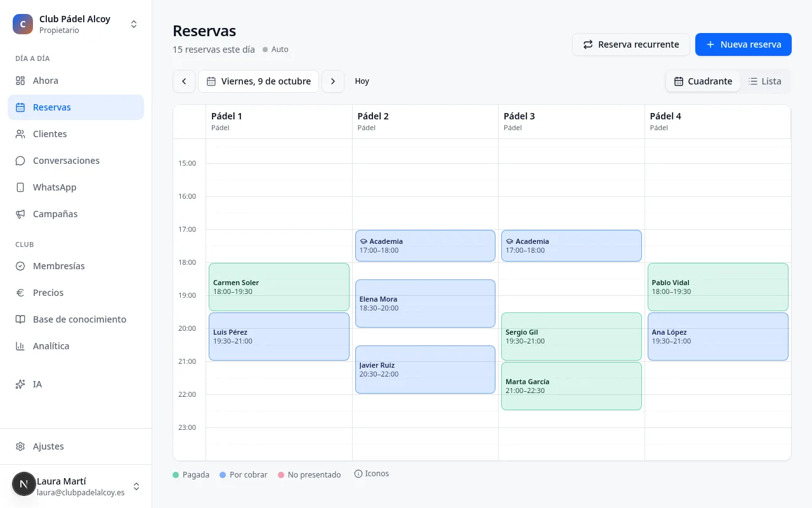
Task: Switch to Cuadrante view
Action: point(703,81)
